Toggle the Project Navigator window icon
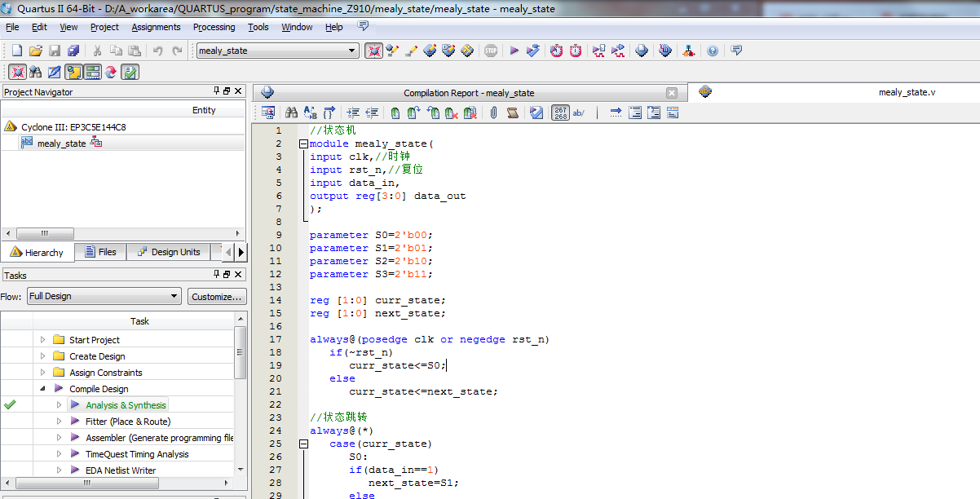980x499 pixels. [16, 72]
